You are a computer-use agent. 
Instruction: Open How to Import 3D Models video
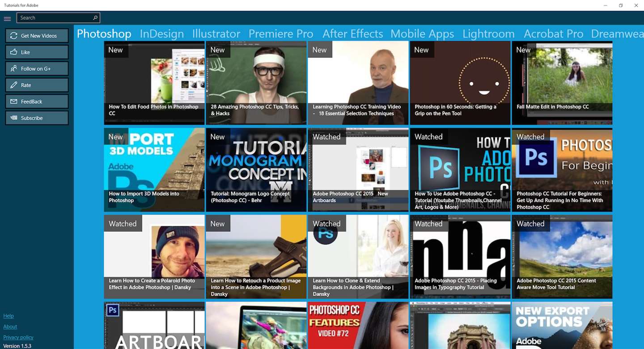click(154, 170)
